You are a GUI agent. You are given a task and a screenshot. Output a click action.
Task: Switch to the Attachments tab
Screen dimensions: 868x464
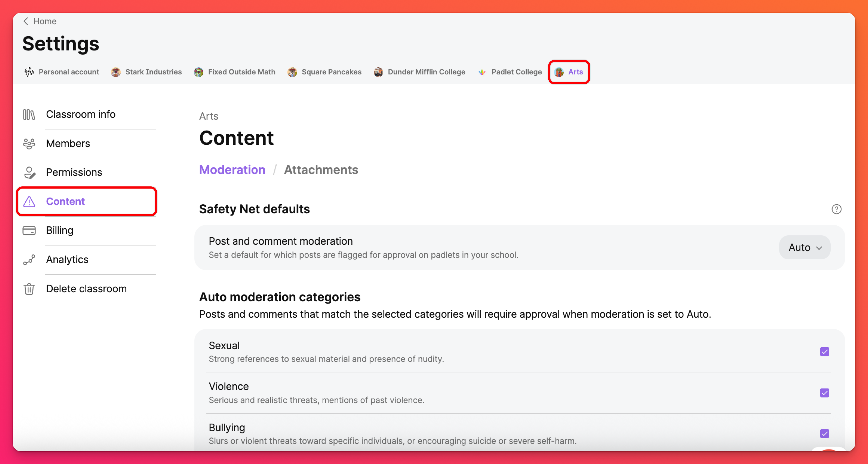pos(321,170)
